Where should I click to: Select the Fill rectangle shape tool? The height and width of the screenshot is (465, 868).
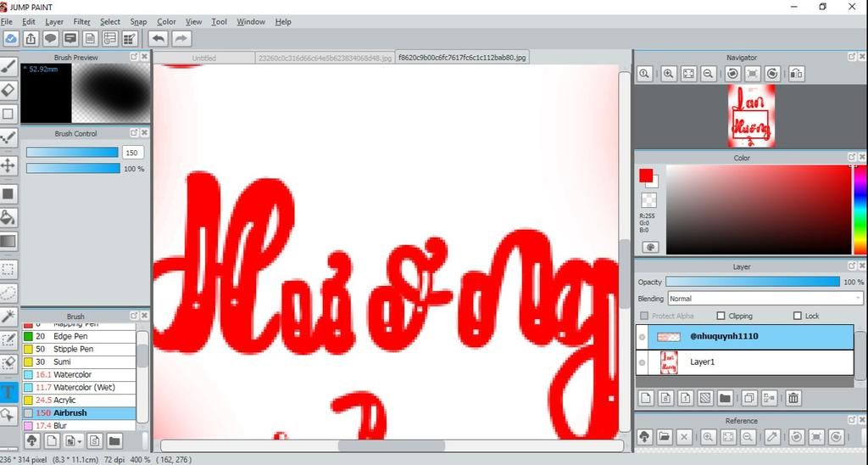tap(8, 194)
